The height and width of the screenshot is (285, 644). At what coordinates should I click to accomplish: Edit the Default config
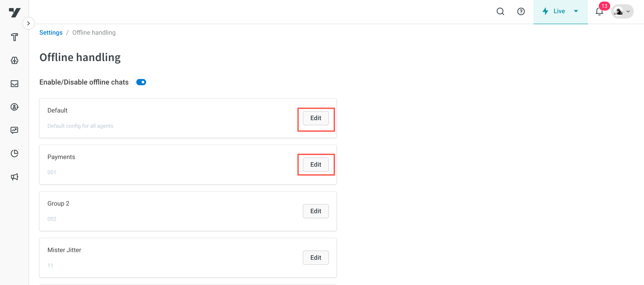(316, 118)
